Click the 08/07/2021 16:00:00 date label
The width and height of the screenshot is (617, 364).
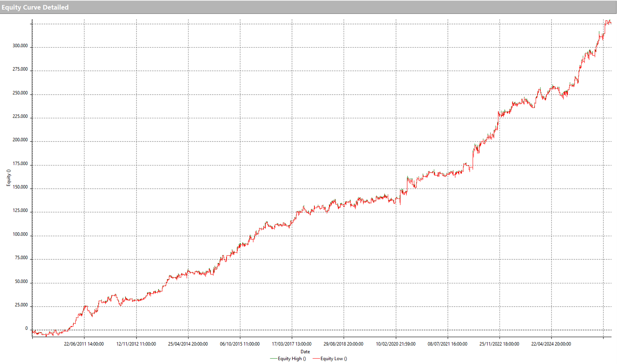pos(447,344)
